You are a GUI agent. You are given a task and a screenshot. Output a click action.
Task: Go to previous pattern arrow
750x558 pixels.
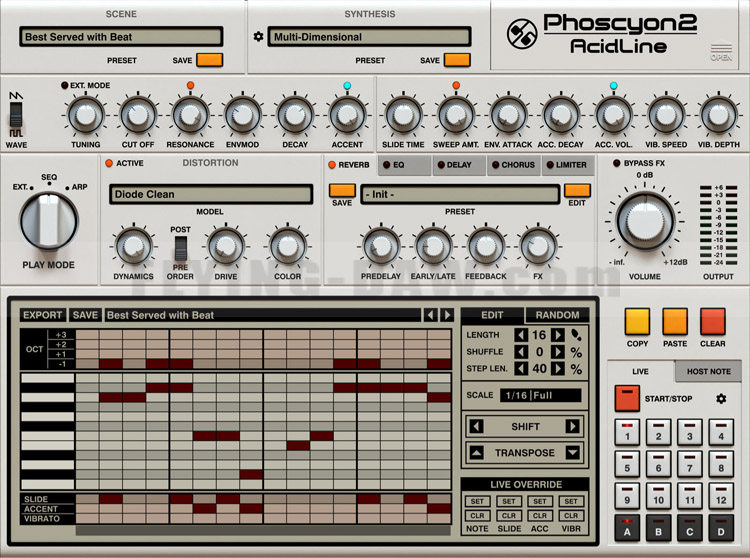point(430,315)
